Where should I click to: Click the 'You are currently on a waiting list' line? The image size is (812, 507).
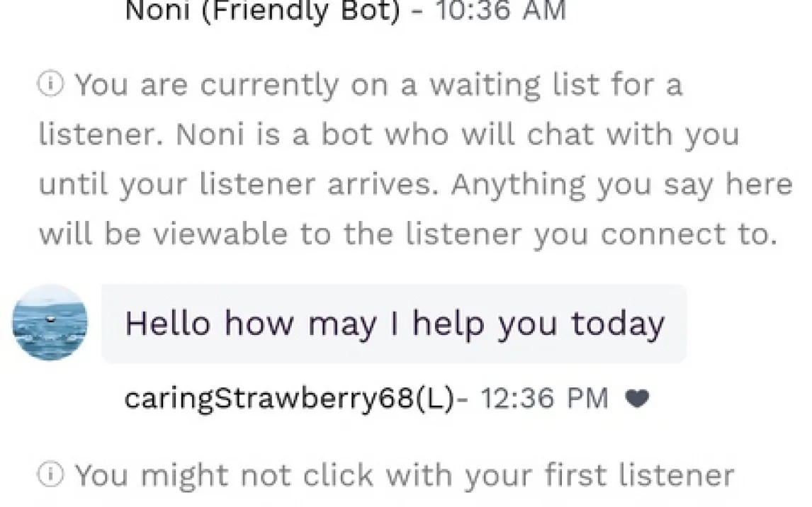(x=378, y=86)
